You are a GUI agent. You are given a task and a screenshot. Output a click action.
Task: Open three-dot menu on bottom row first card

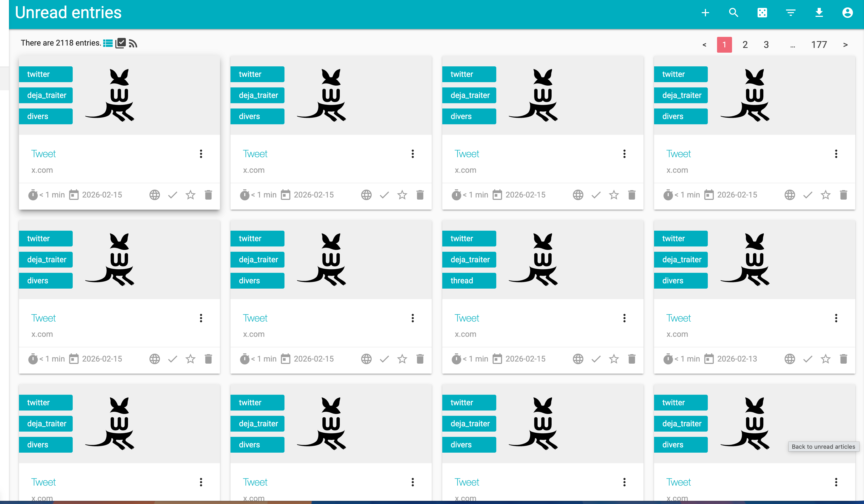[201, 482]
